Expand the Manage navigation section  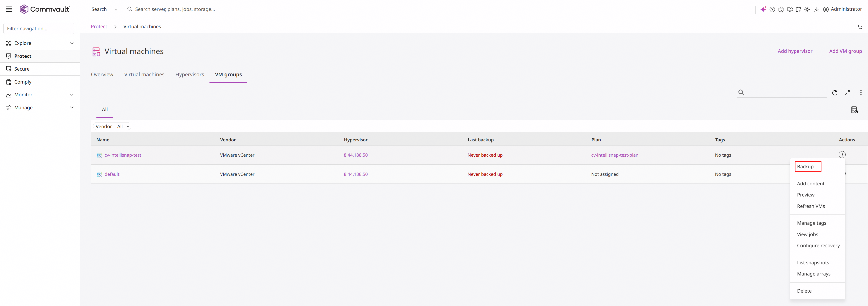(x=72, y=108)
